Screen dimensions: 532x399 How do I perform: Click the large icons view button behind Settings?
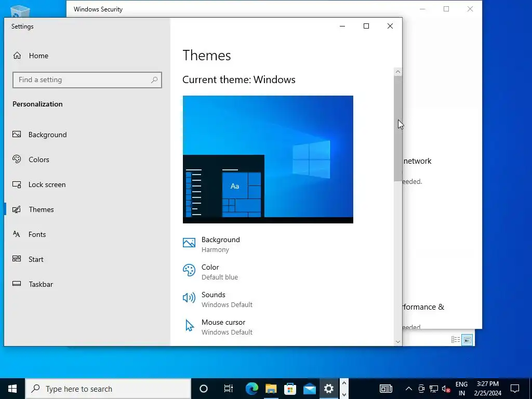(467, 340)
